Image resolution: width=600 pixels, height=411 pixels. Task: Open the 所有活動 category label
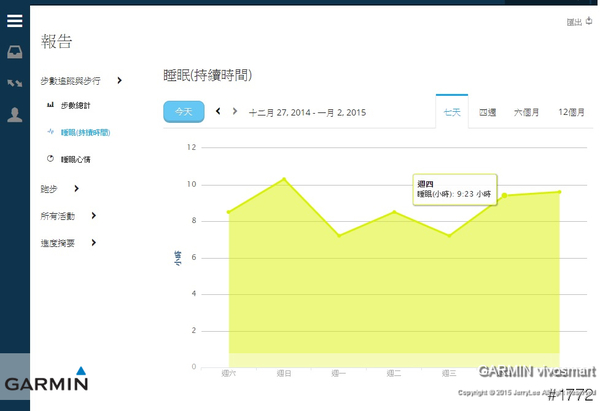coord(57,216)
